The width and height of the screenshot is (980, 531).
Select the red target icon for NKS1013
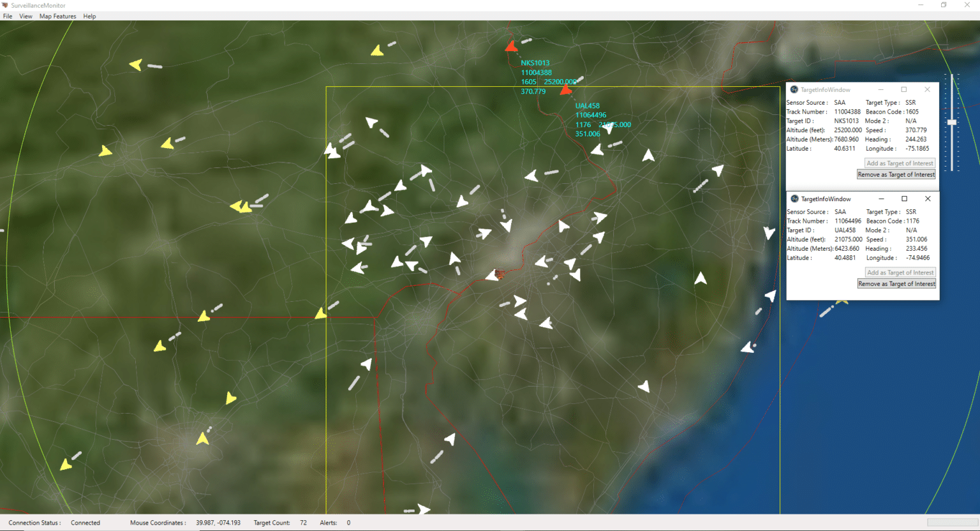pos(512,45)
